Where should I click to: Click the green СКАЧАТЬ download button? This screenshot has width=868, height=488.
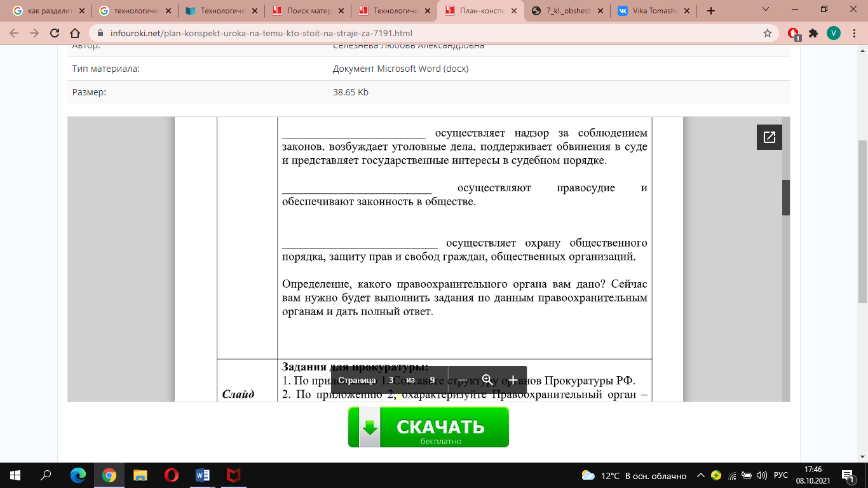coord(428,427)
